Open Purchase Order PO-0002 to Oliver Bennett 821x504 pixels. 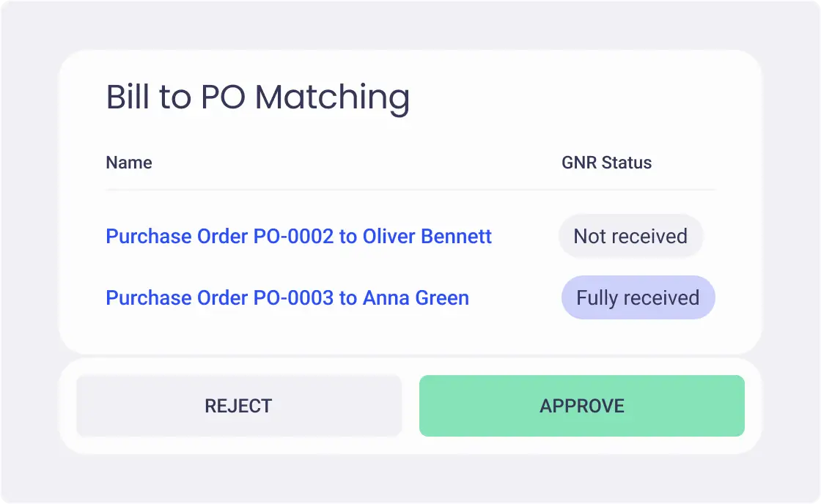pos(298,236)
